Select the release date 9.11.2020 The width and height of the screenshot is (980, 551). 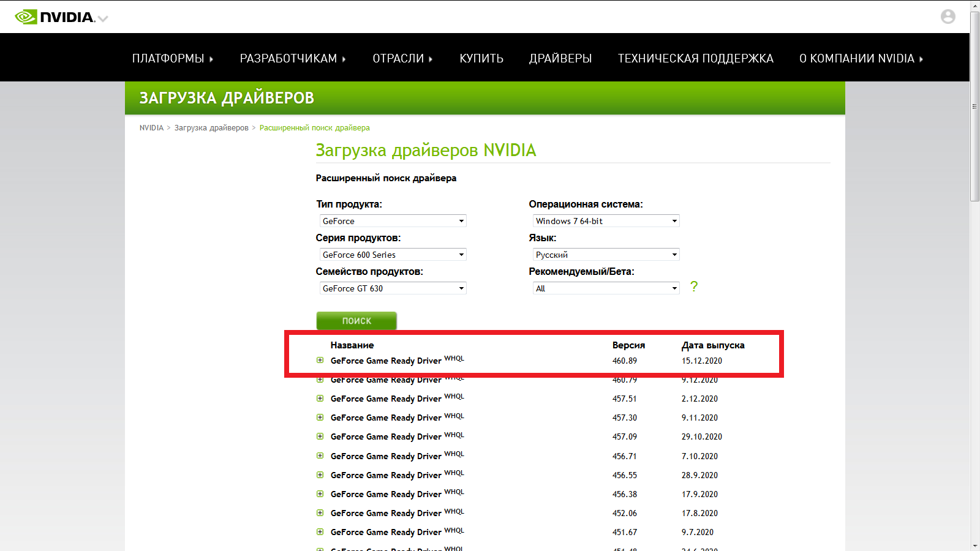tap(699, 418)
